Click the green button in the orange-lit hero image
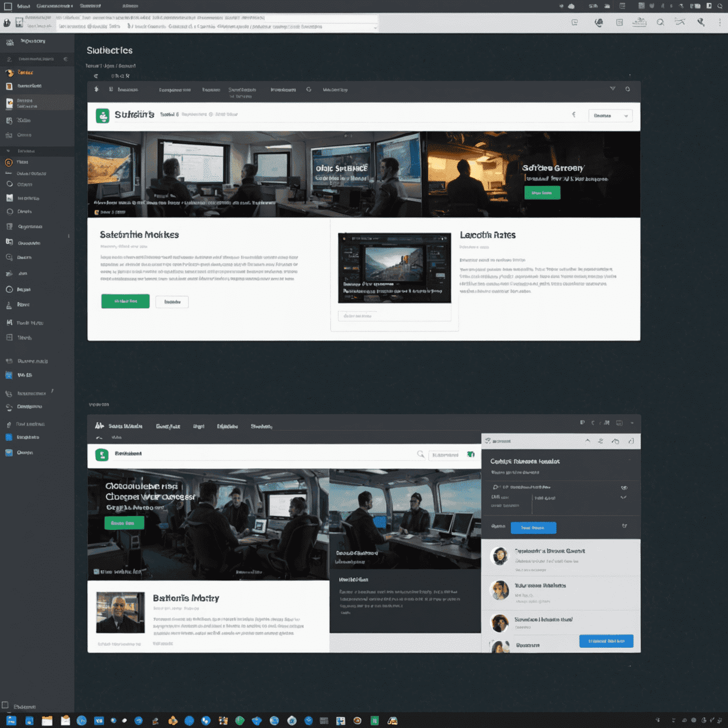Viewport: 728px width, 728px height. (x=542, y=192)
